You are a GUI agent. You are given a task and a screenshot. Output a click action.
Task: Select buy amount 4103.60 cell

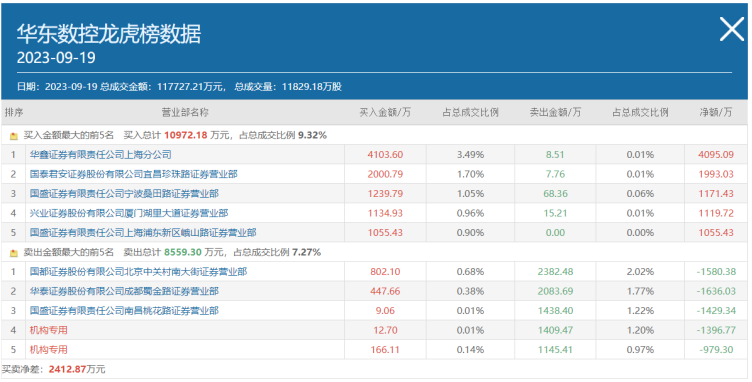click(385, 155)
